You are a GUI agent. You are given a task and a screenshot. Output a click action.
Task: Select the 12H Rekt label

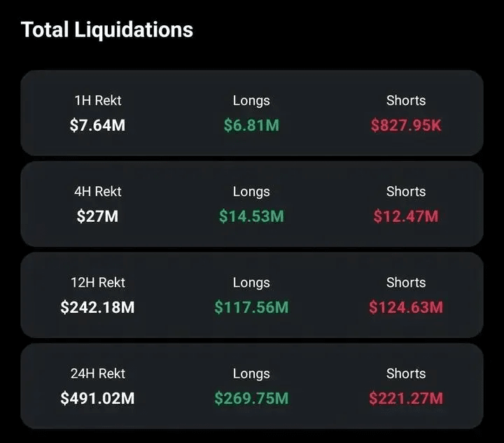pos(98,283)
